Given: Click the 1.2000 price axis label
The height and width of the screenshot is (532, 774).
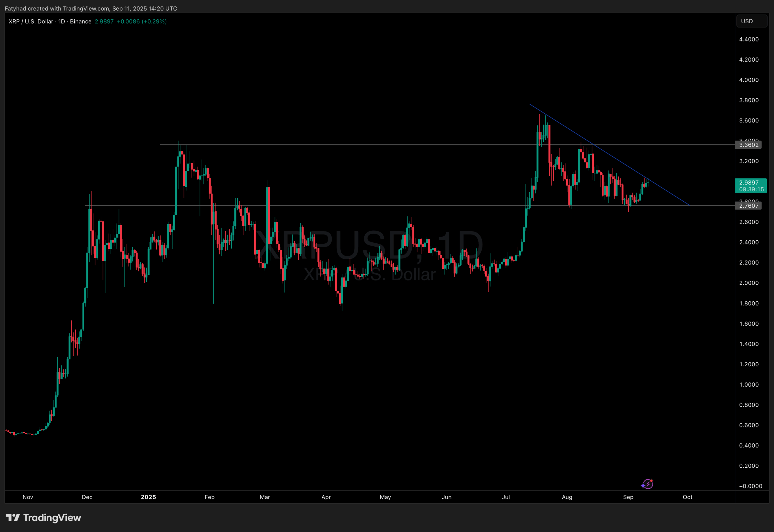Looking at the screenshot, I should [749, 364].
